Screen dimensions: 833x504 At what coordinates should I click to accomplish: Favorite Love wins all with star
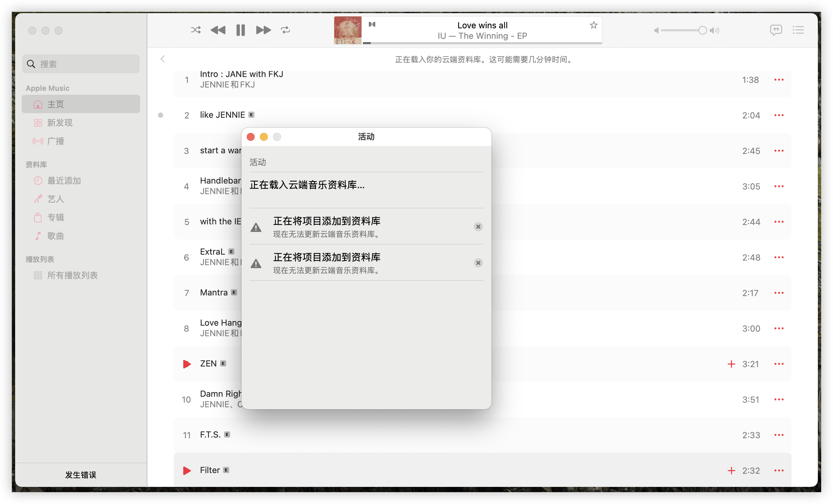pos(593,25)
